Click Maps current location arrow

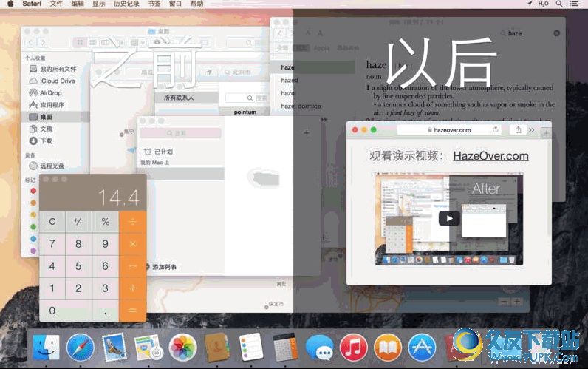pyautogui.click(x=209, y=72)
